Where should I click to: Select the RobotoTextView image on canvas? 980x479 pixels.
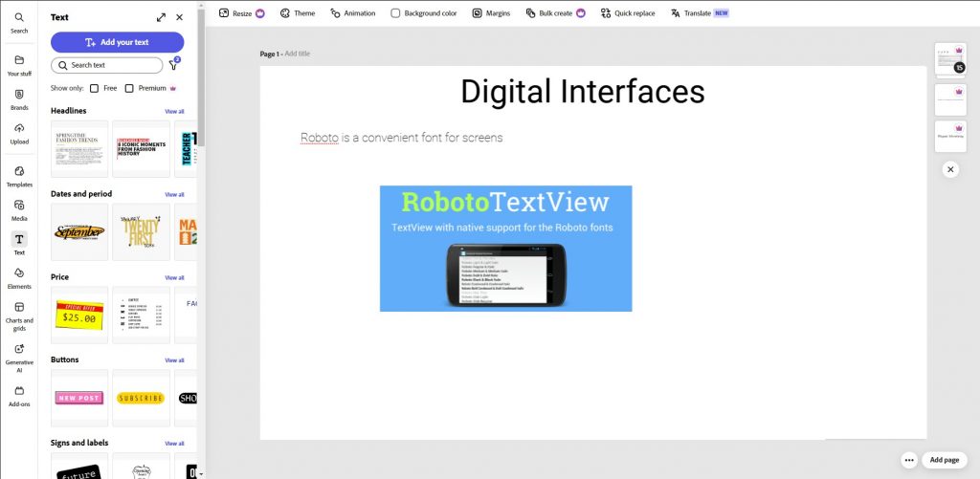coord(505,249)
